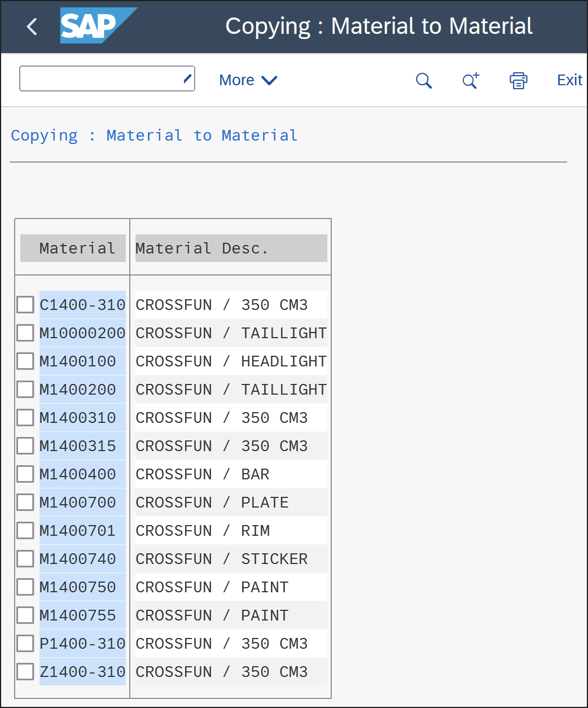This screenshot has height=708, width=588.
Task: Select checkbox for P1400-310
Action: (25, 644)
